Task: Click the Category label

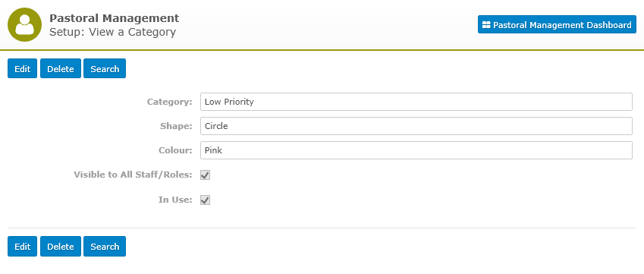Action: pyautogui.click(x=170, y=102)
